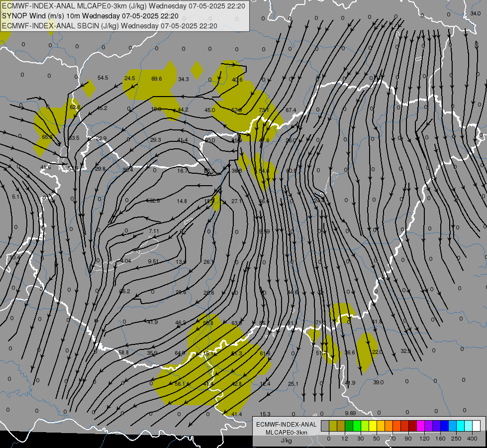
Task: Click the legend scale label 12
Action: coord(345,439)
